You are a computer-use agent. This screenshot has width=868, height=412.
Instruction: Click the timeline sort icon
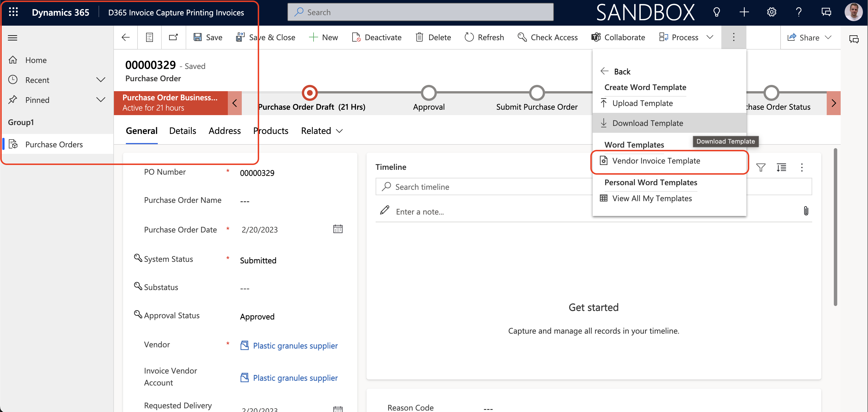pos(781,168)
